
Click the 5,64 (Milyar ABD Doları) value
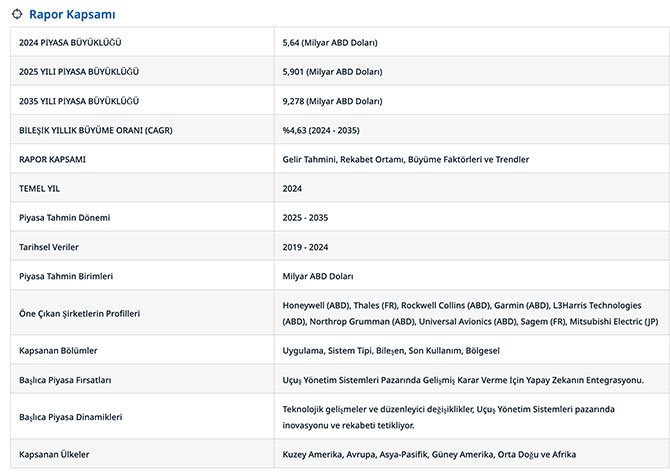(x=330, y=43)
